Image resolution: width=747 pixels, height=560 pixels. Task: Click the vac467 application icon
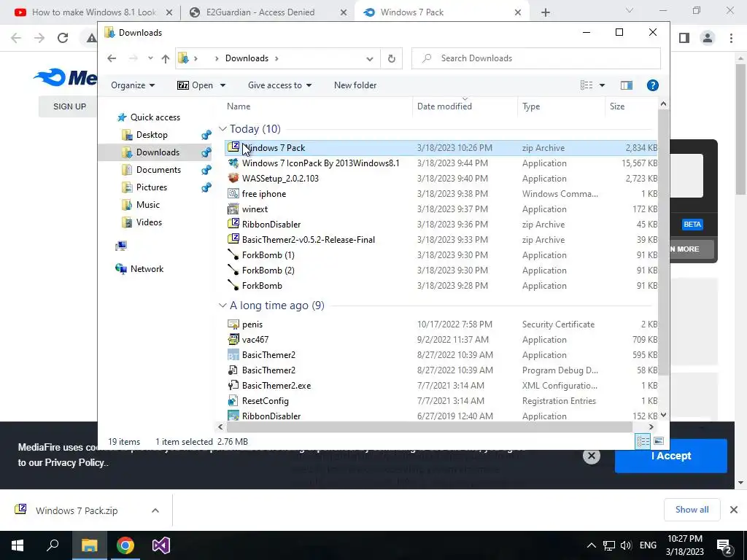233,339
